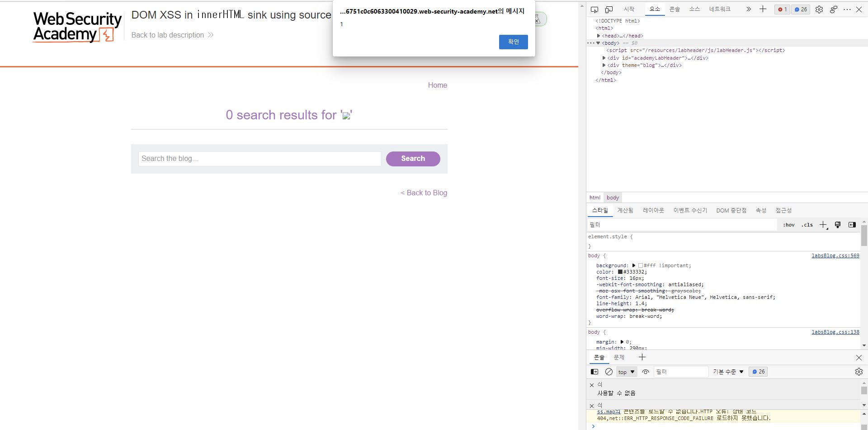The image size is (868, 430).
Task: Show more DevTools tabs chevron
Action: [x=748, y=9]
